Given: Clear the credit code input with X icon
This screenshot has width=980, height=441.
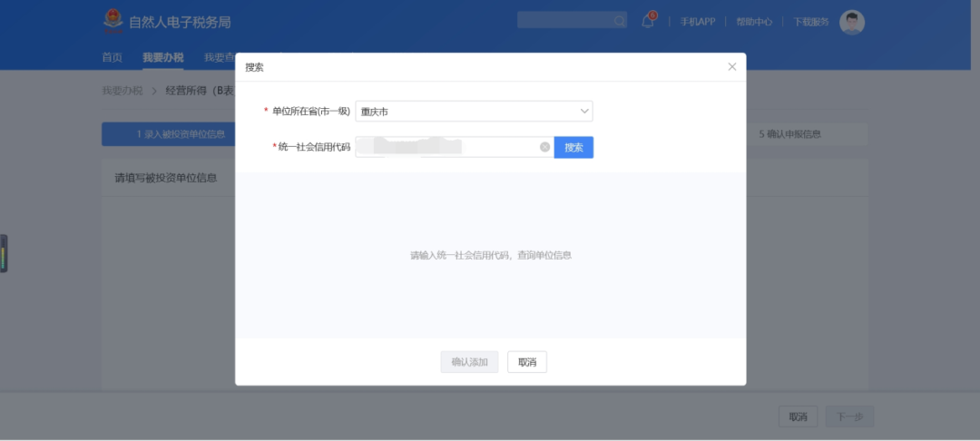Looking at the screenshot, I should (545, 147).
